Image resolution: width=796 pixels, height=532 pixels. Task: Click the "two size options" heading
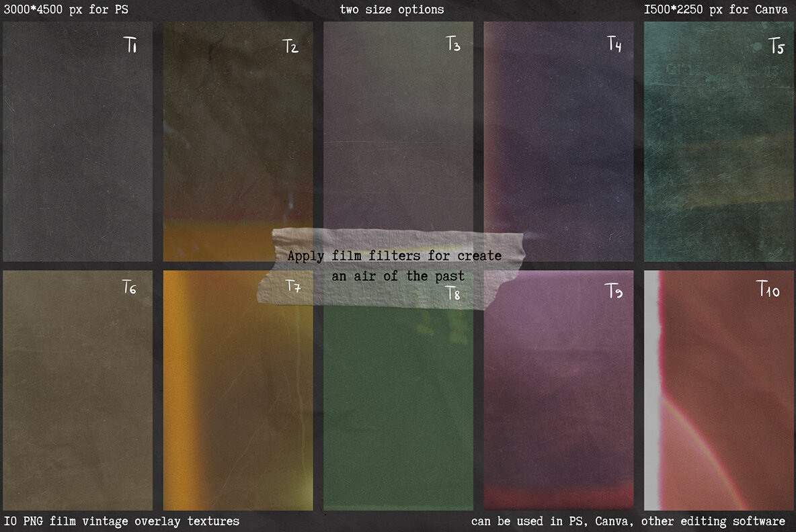pos(391,9)
